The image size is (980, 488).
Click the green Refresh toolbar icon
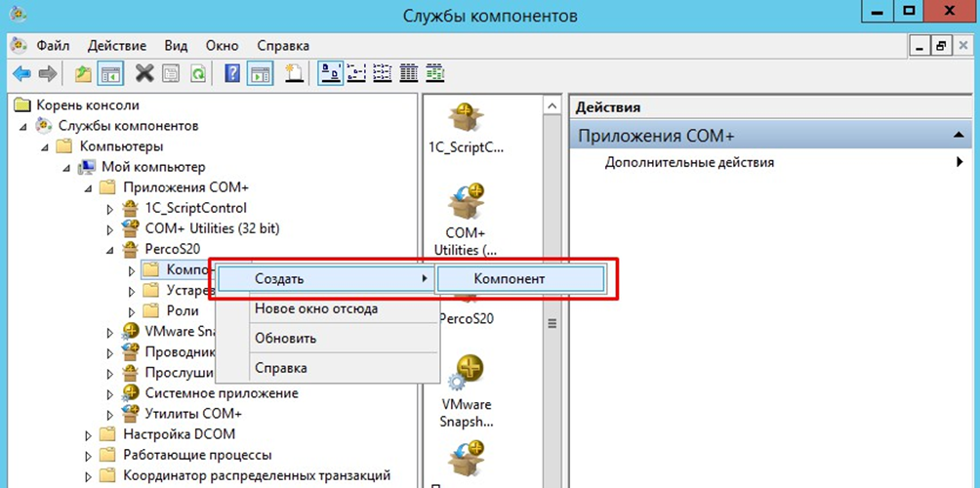tap(197, 74)
